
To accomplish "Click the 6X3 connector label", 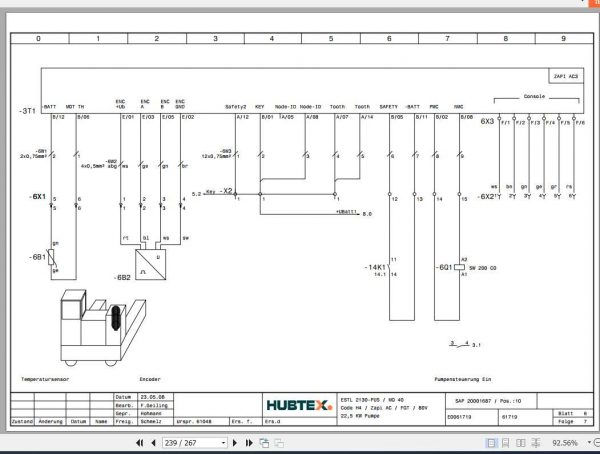I will [x=487, y=121].
